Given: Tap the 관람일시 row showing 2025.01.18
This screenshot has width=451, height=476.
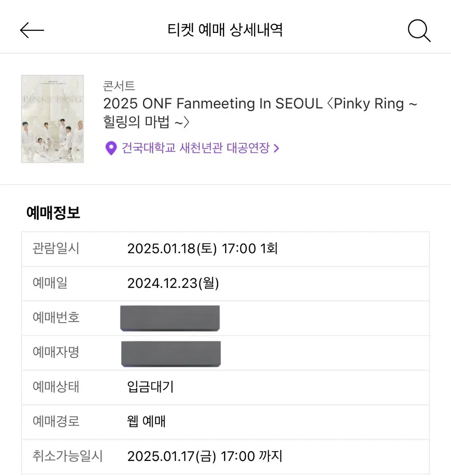Looking at the screenshot, I should tap(225, 249).
